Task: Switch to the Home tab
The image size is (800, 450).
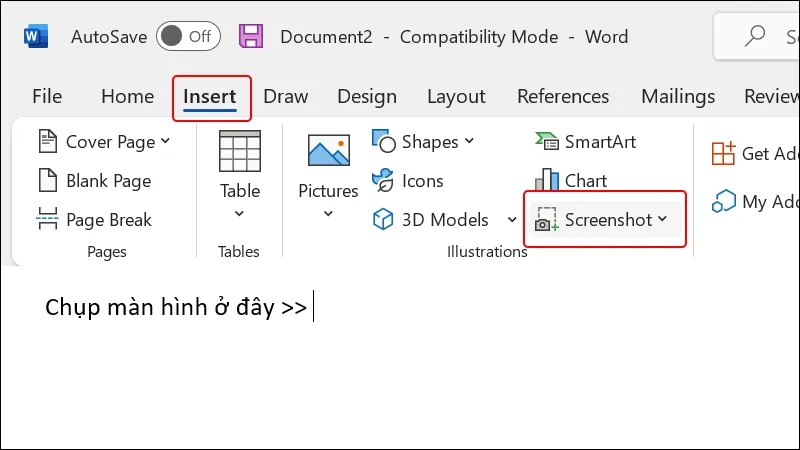Action: 128,96
